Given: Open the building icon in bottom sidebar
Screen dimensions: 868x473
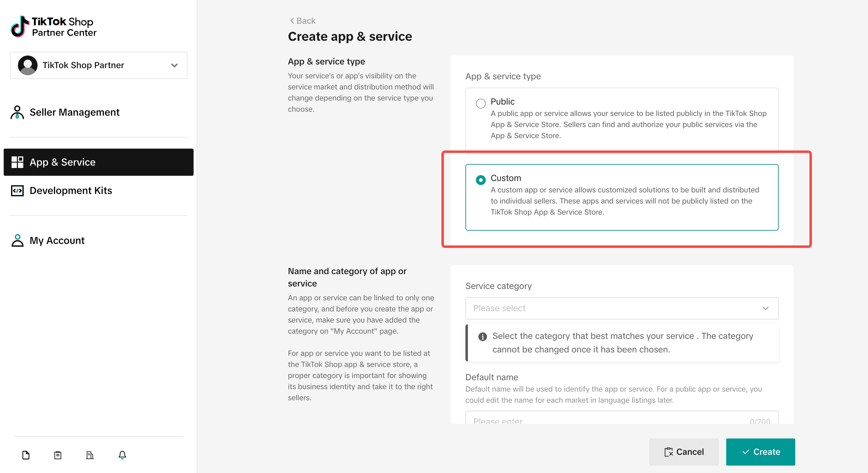Looking at the screenshot, I should pyautogui.click(x=90, y=455).
